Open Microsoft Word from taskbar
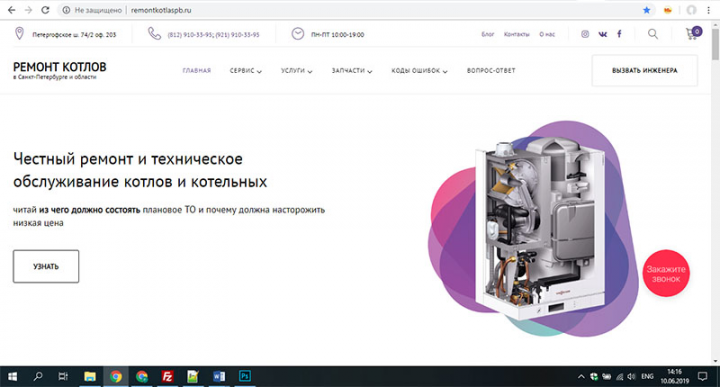The image size is (720, 387). coord(219,376)
